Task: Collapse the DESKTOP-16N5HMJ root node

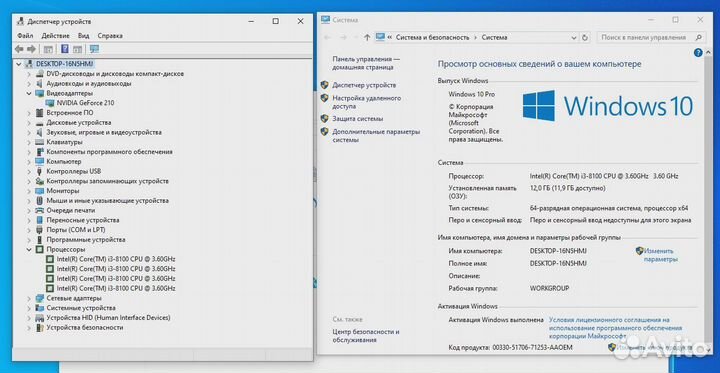Action: coord(18,64)
